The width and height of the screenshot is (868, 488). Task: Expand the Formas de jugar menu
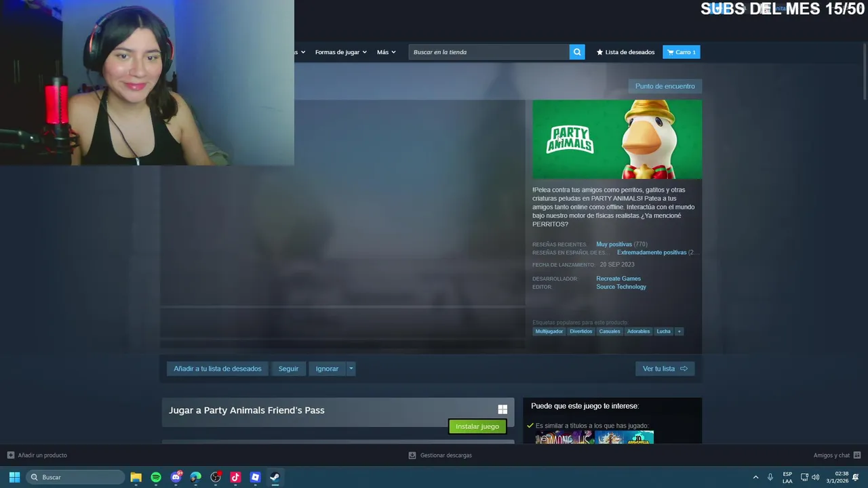pos(340,52)
